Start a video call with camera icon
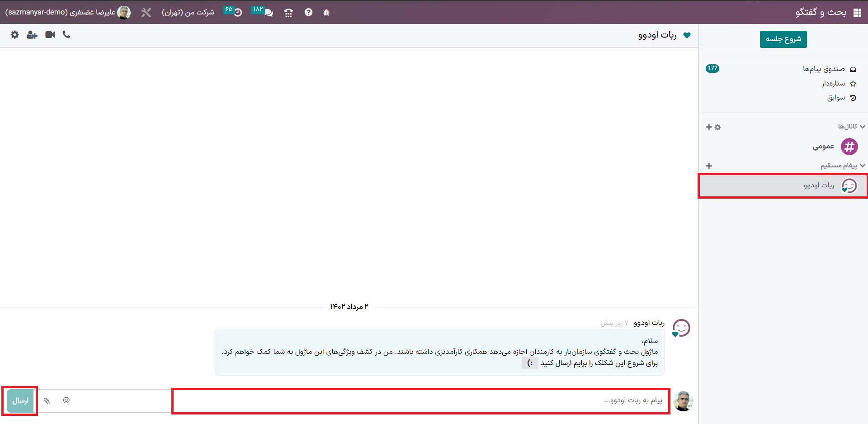Image resolution: width=868 pixels, height=424 pixels. (x=50, y=35)
